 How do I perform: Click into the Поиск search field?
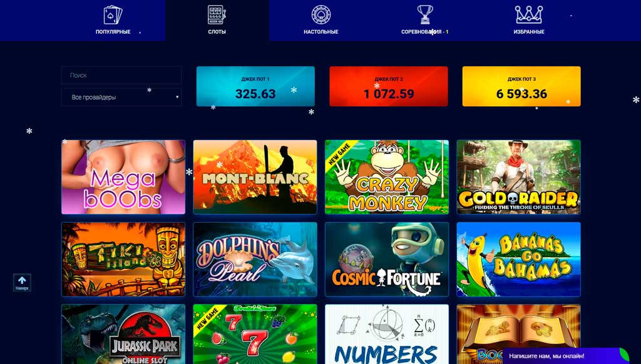click(x=121, y=75)
